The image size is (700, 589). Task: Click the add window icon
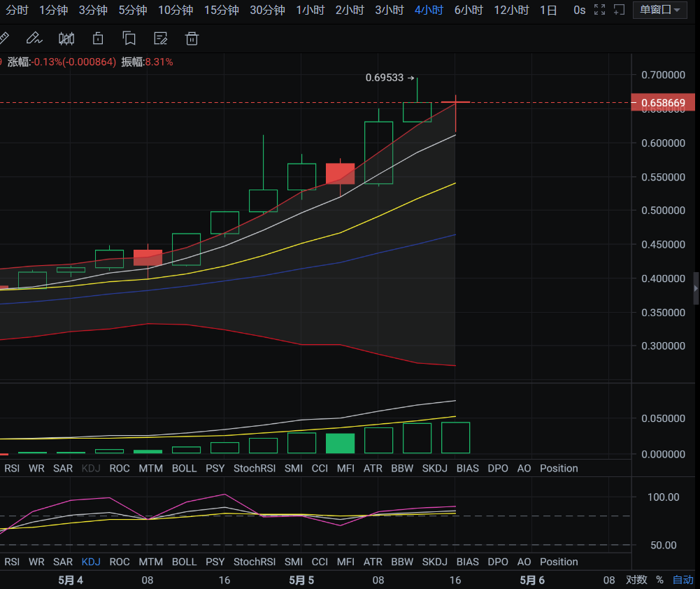[618, 10]
